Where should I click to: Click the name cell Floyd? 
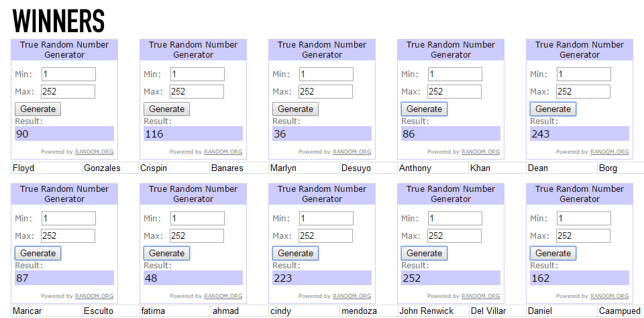(x=24, y=168)
